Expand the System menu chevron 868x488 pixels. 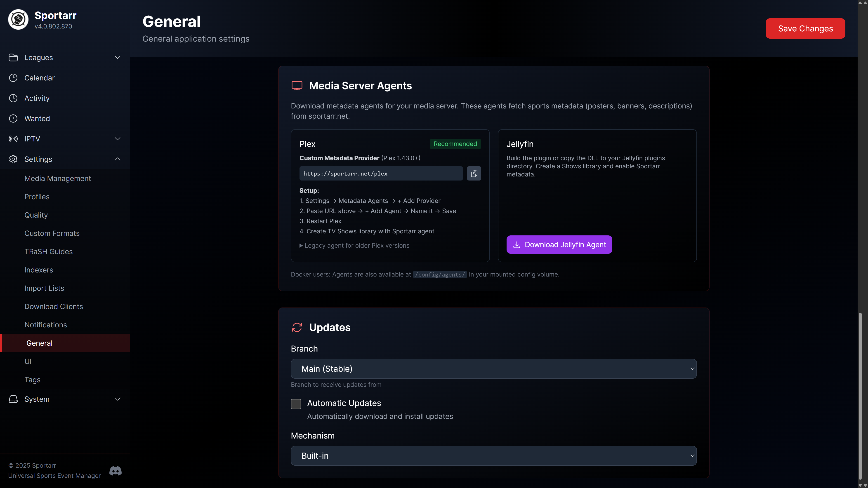tap(118, 399)
